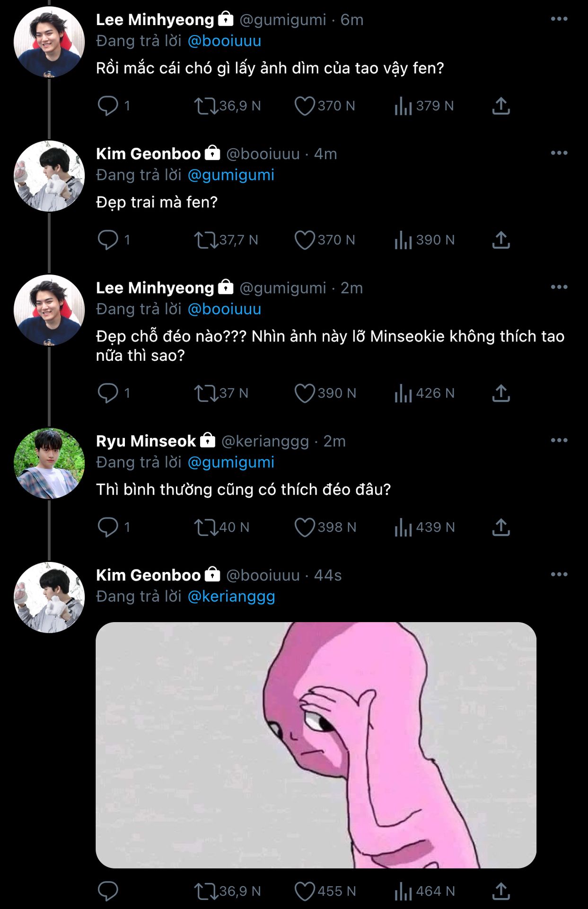Open @booiuuu mention in the first tweet
The image size is (588, 909).
(x=224, y=41)
